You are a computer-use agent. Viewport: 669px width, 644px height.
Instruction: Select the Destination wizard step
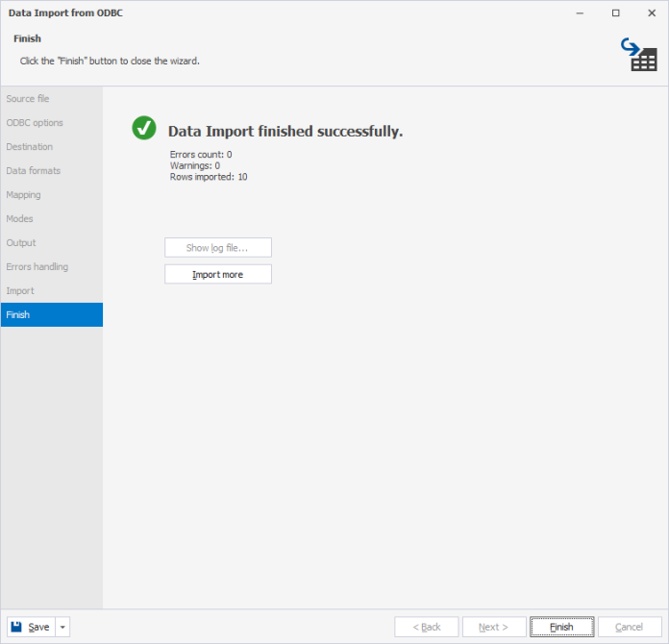[x=30, y=147]
